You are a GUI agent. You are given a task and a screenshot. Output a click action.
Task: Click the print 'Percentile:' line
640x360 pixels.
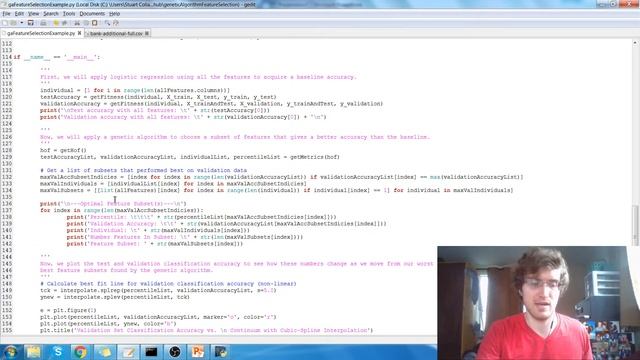202,217
